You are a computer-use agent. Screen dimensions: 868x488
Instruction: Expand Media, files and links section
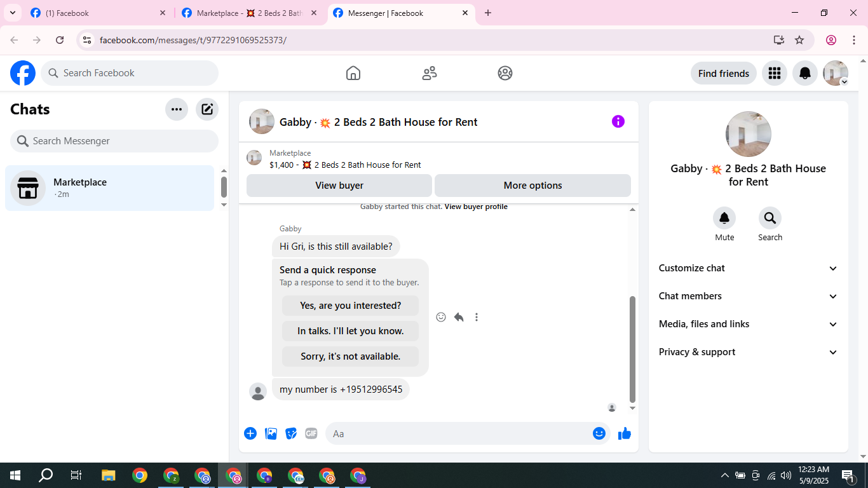pos(749,324)
